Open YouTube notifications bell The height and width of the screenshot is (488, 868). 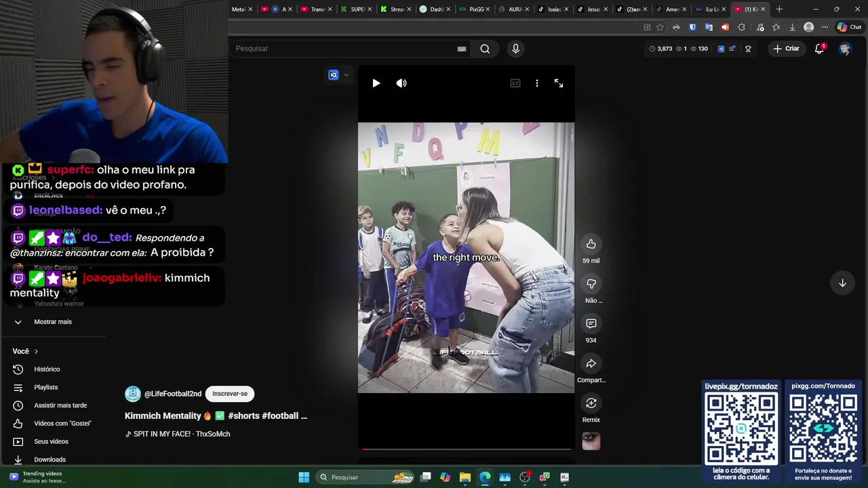click(819, 49)
